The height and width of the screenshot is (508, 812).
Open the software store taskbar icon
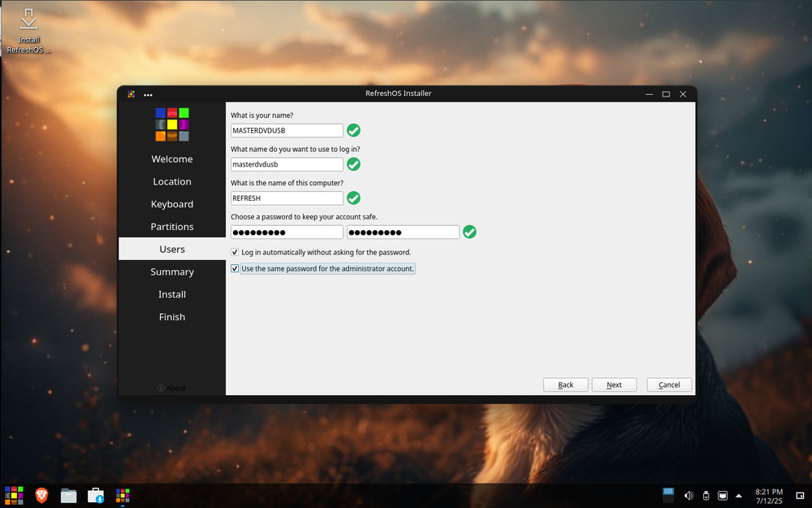click(x=96, y=496)
